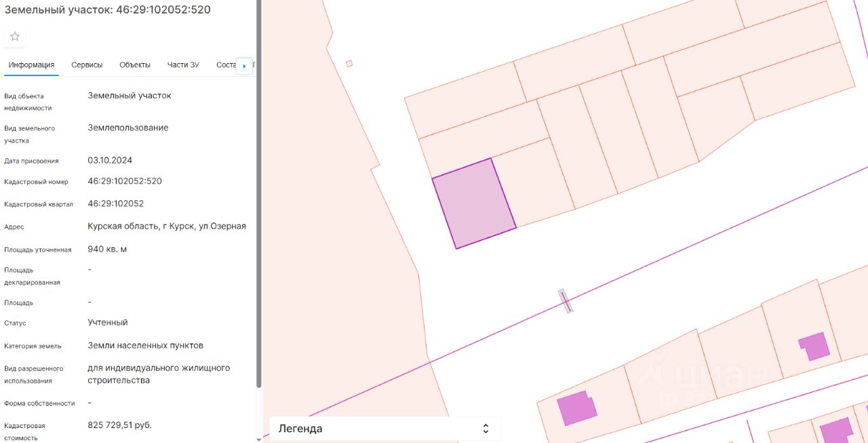Open the Объекты tab
Viewport: 868px width, 443px height.
[x=135, y=65]
